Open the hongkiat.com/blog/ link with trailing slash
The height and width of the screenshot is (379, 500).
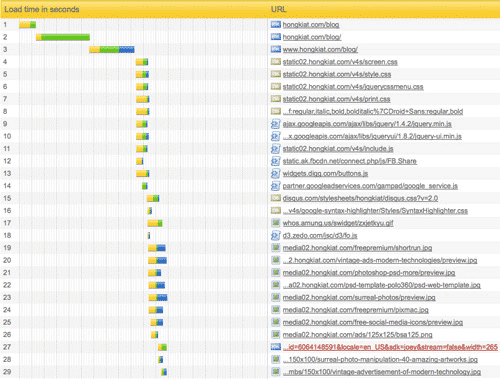coord(312,37)
